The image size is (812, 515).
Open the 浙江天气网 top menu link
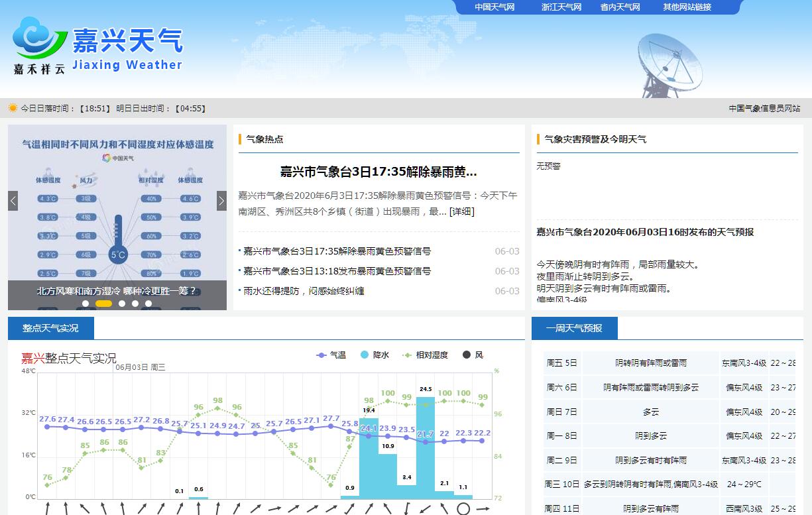[x=561, y=7]
